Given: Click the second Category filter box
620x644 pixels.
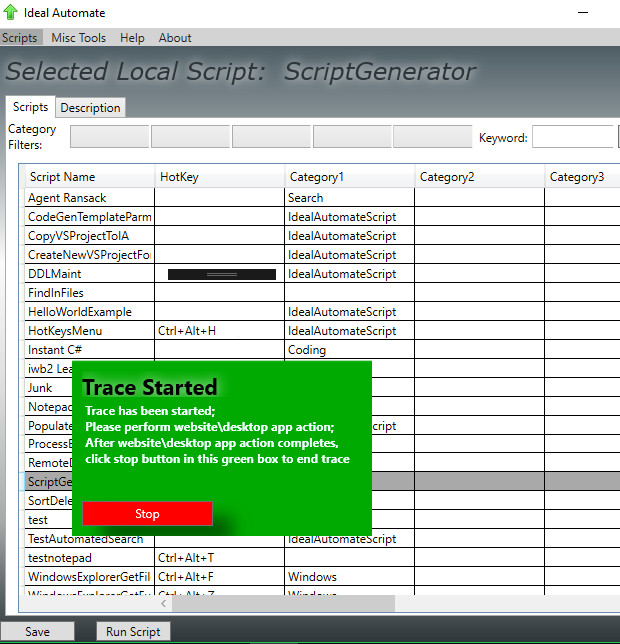Looking at the screenshot, I should click(x=190, y=137).
